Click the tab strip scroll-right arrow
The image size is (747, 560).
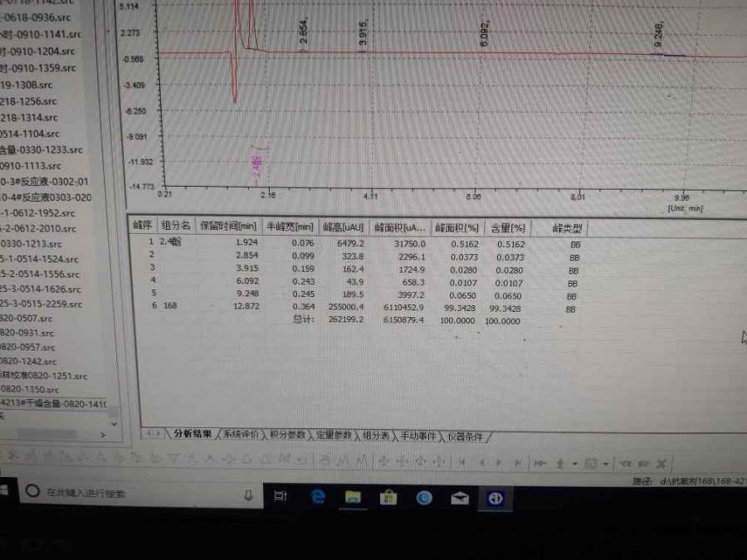click(159, 433)
